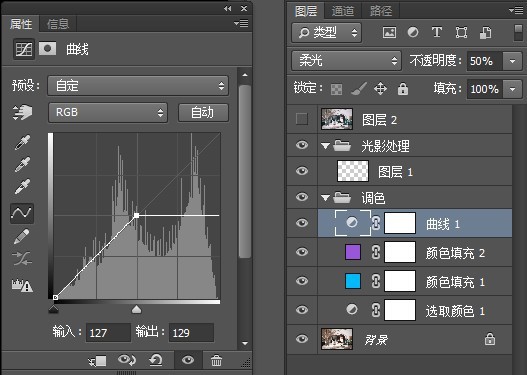Screen dimensions: 527x375
Task: Hide the 颜色填充 2 layer
Action: pyautogui.click(x=302, y=252)
